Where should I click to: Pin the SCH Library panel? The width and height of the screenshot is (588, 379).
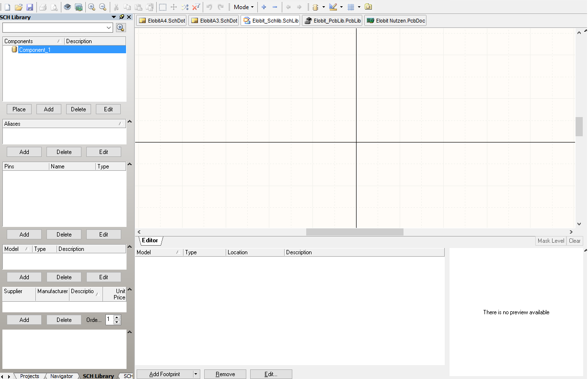point(122,17)
